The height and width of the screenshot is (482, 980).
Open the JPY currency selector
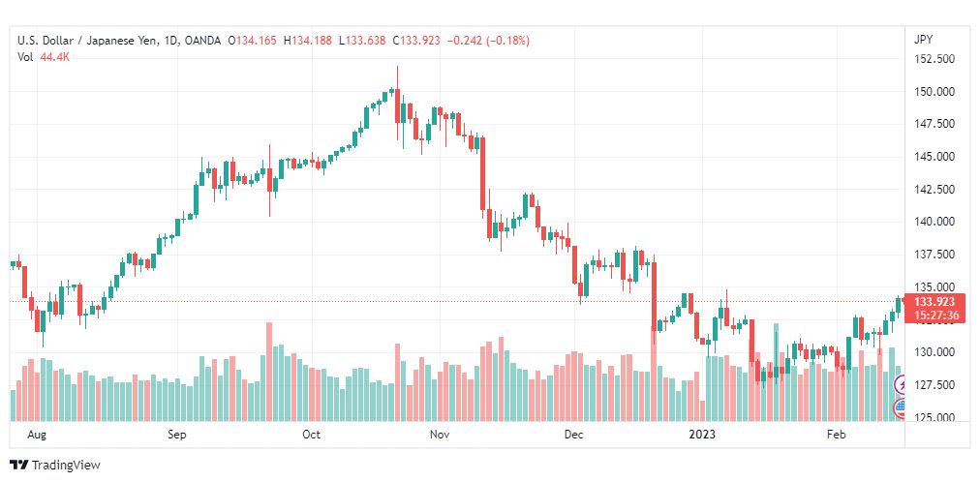point(923,40)
